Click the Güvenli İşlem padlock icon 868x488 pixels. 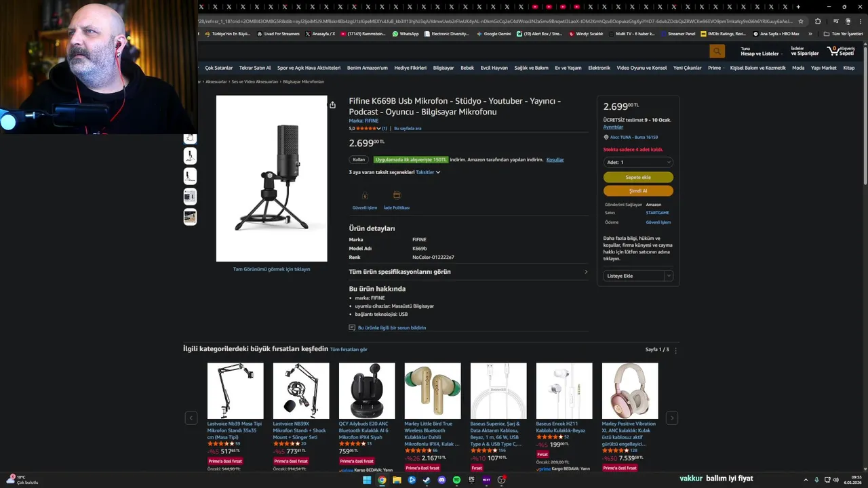coord(365,195)
